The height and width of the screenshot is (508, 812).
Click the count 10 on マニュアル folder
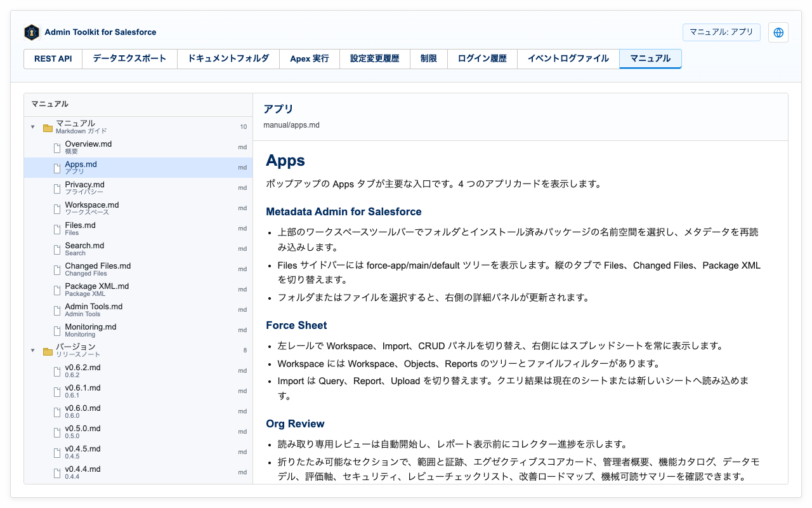[243, 127]
